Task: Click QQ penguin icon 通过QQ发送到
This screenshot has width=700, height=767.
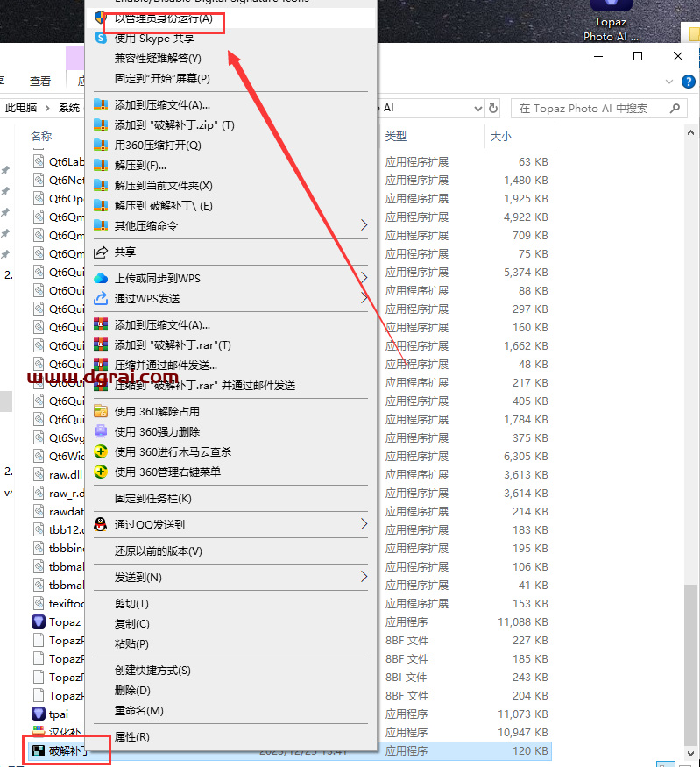Action: (101, 524)
